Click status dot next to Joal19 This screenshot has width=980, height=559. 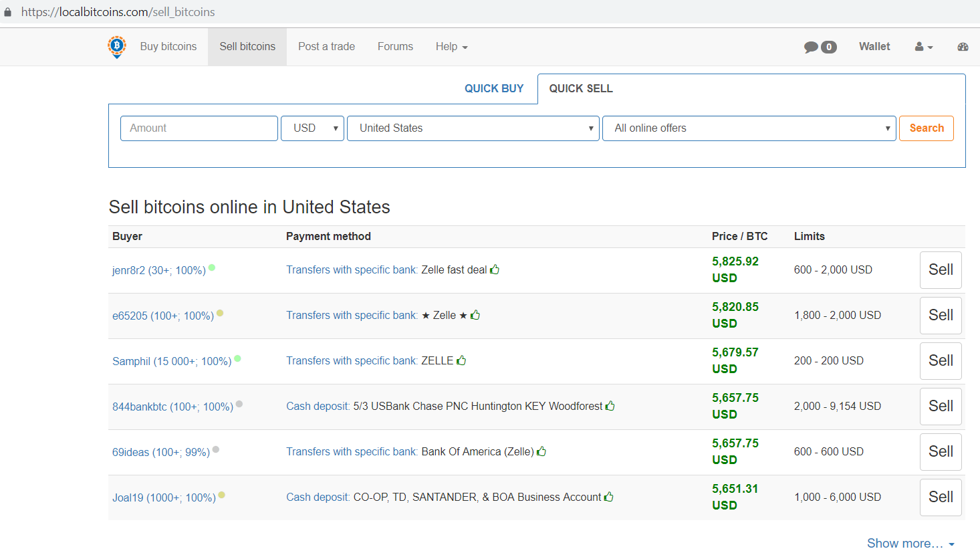221,495
